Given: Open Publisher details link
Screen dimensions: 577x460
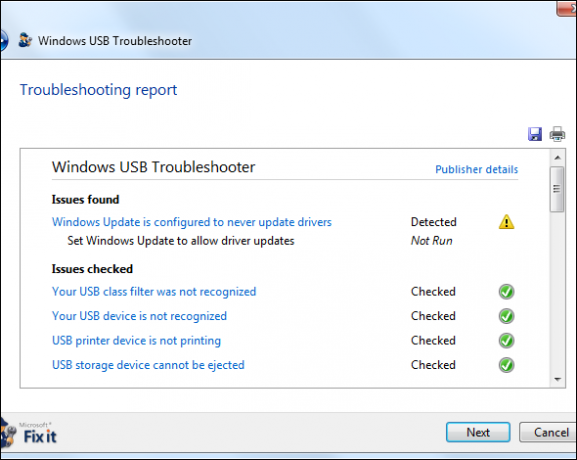Looking at the screenshot, I should [477, 169].
